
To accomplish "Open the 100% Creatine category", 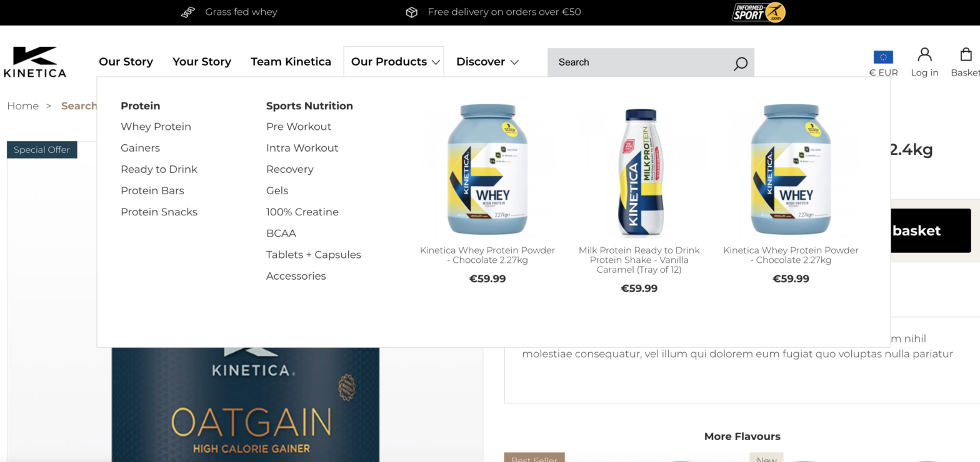I will click(302, 212).
